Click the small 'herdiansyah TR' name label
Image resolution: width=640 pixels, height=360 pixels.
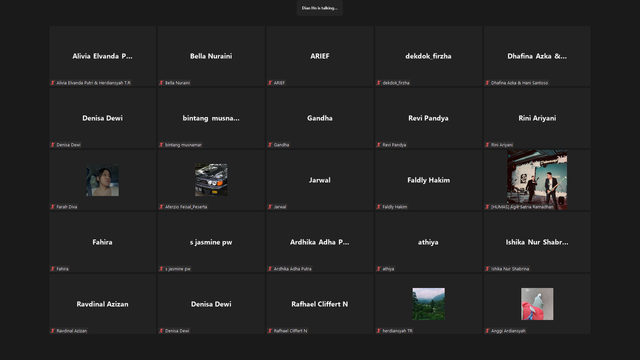tap(398, 331)
